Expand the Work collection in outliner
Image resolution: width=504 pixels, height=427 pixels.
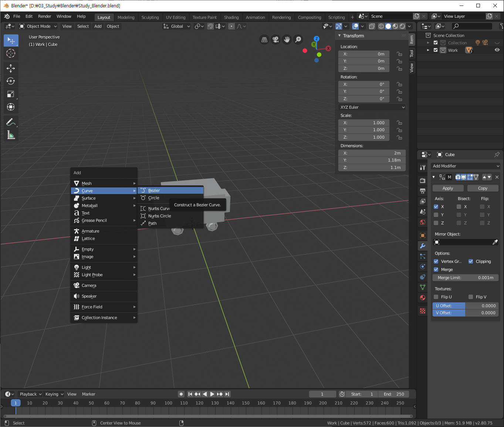[428, 50]
